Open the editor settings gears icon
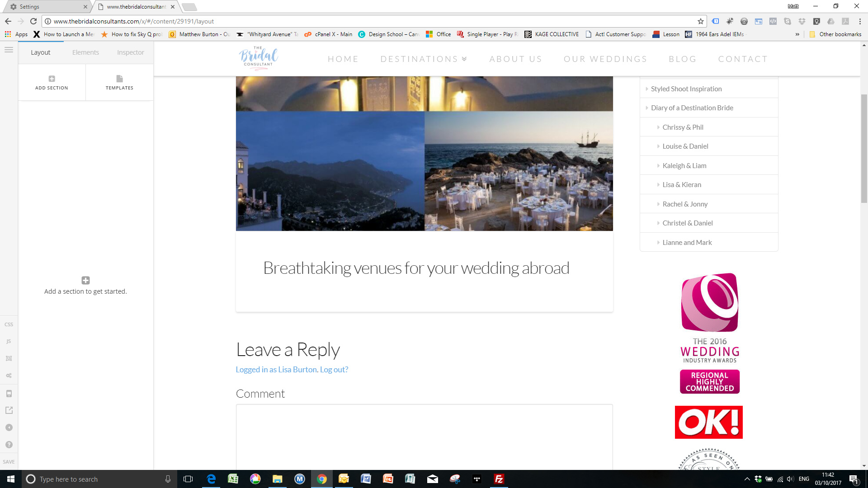 point(9,375)
